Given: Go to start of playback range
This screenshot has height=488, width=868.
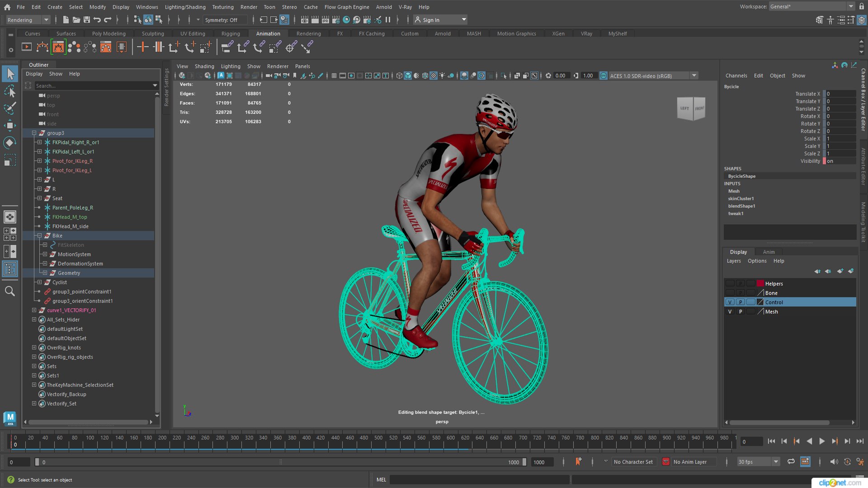Looking at the screenshot, I should tap(771, 441).
